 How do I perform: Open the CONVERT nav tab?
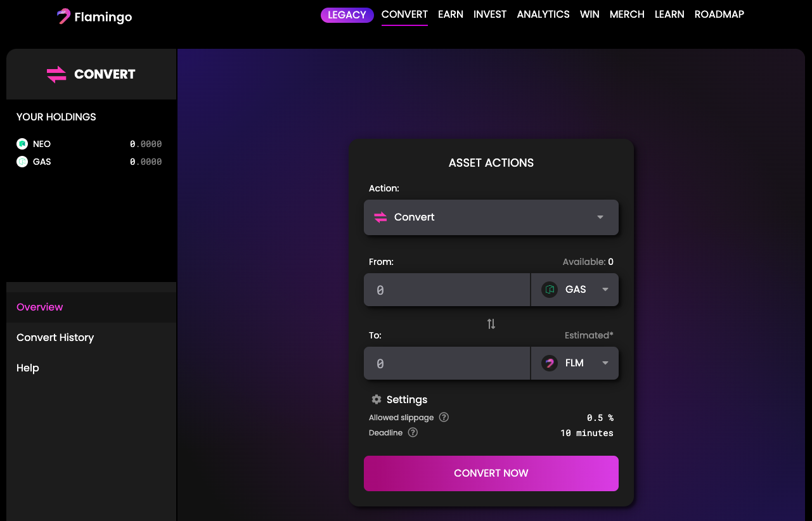pos(404,14)
